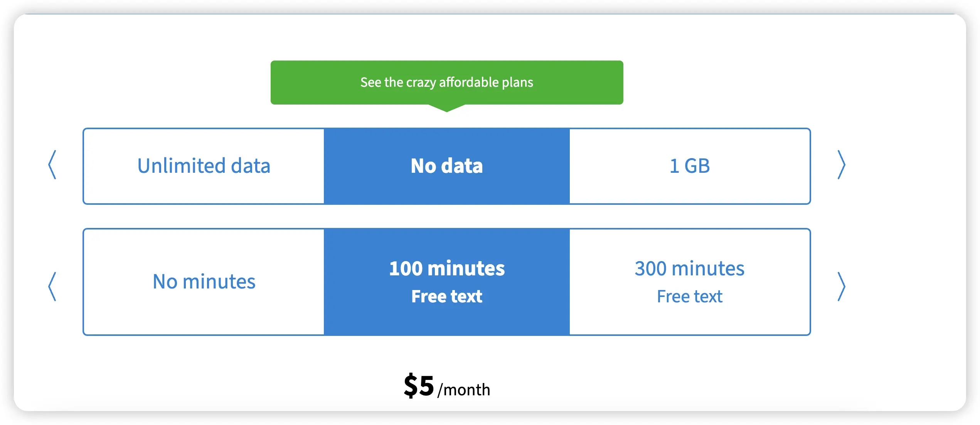Click the right chevron beside 1 GB
The image size is (980, 425).
(x=841, y=165)
